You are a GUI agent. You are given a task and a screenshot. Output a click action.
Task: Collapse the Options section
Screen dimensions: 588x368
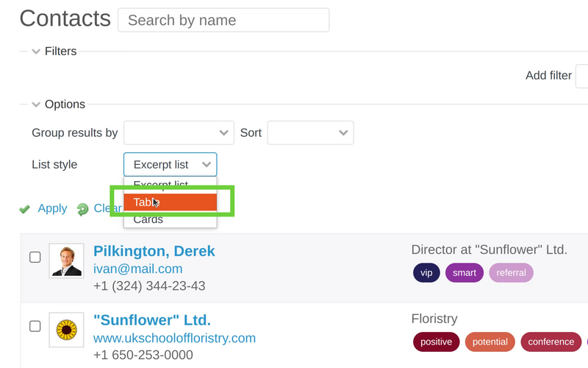(36, 105)
